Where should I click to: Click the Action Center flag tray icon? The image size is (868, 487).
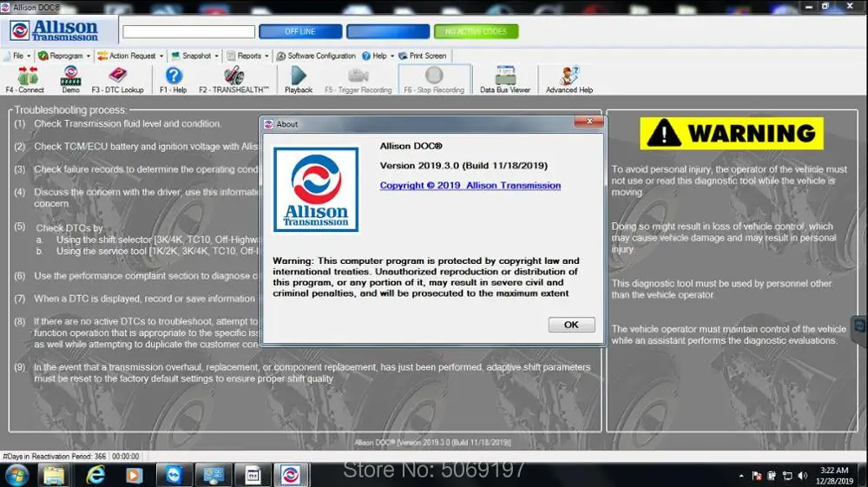pyautogui.click(x=757, y=476)
